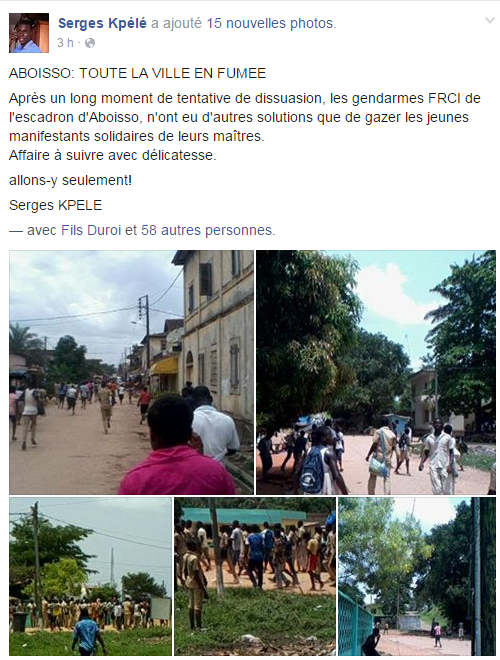Open Serges Kpélé's profile picture
The width and height of the screenshot is (500, 660).
point(29,33)
